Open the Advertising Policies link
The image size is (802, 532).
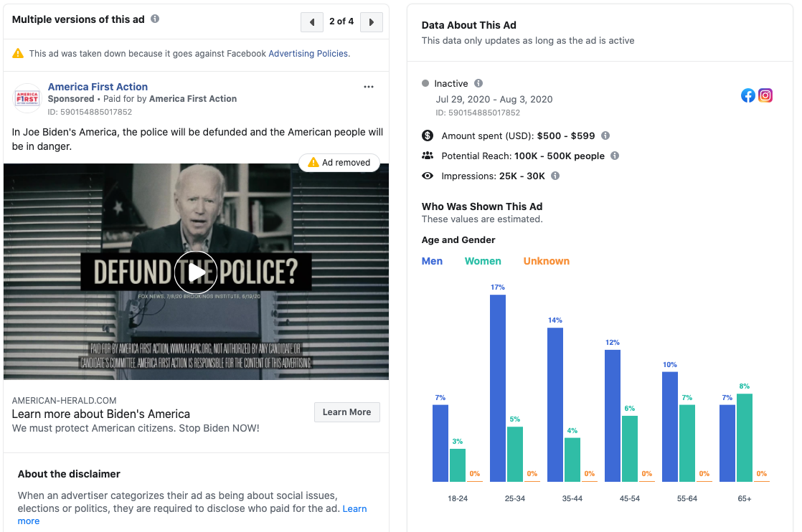tap(308, 54)
